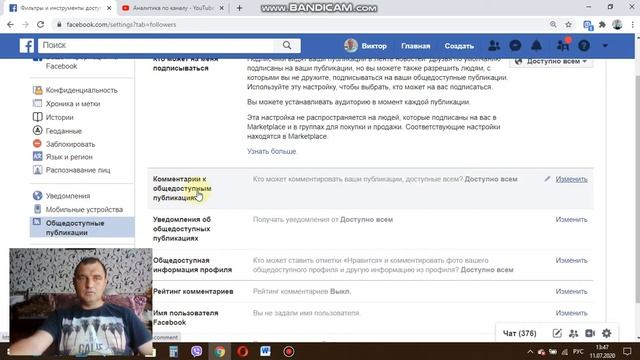Open the 'Доступно всем' audience dropdown
This screenshot has width=640, height=360.
[551, 62]
